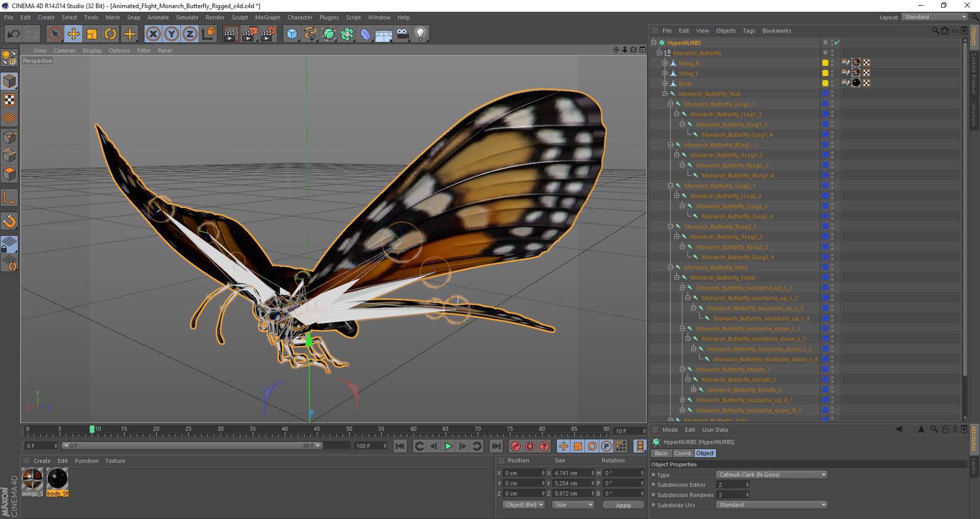Screen dimensions: 980x519
Task: Select the body material thumbnail
Action: coord(57,479)
